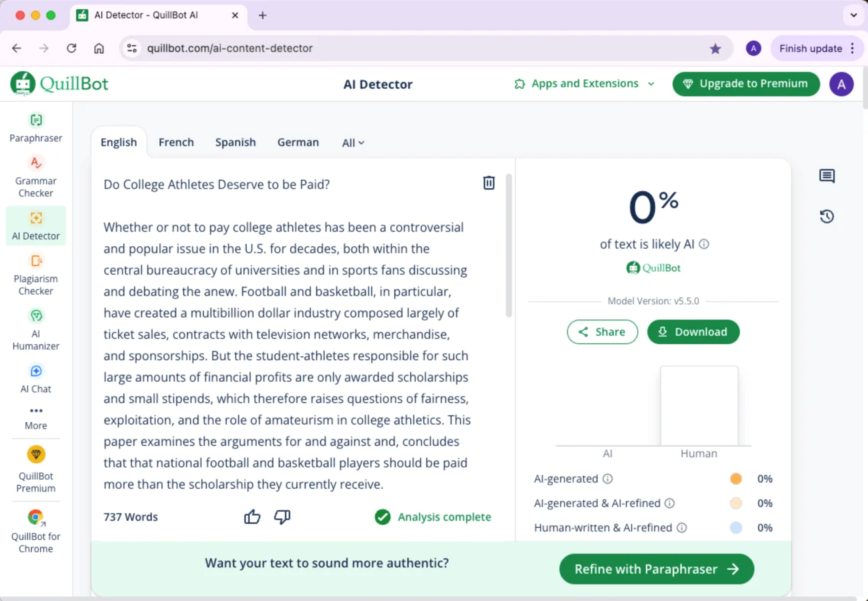The image size is (868, 601).
Task: Switch to the French language tab
Action: [176, 142]
